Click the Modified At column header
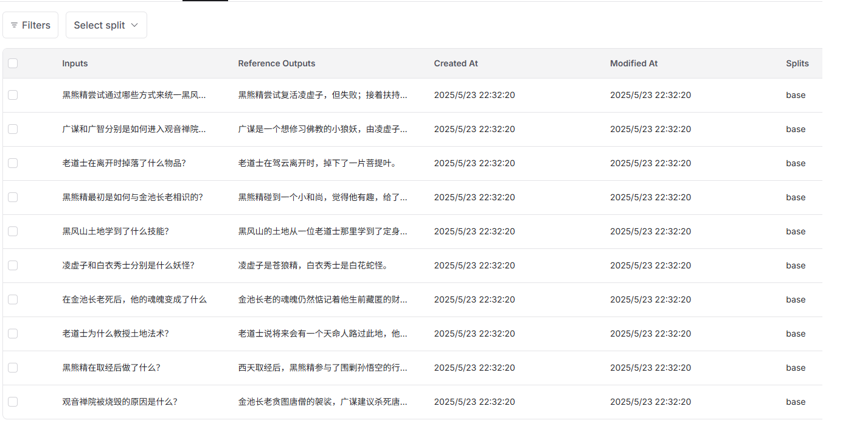Image resolution: width=868 pixels, height=434 pixels. pyautogui.click(x=633, y=63)
